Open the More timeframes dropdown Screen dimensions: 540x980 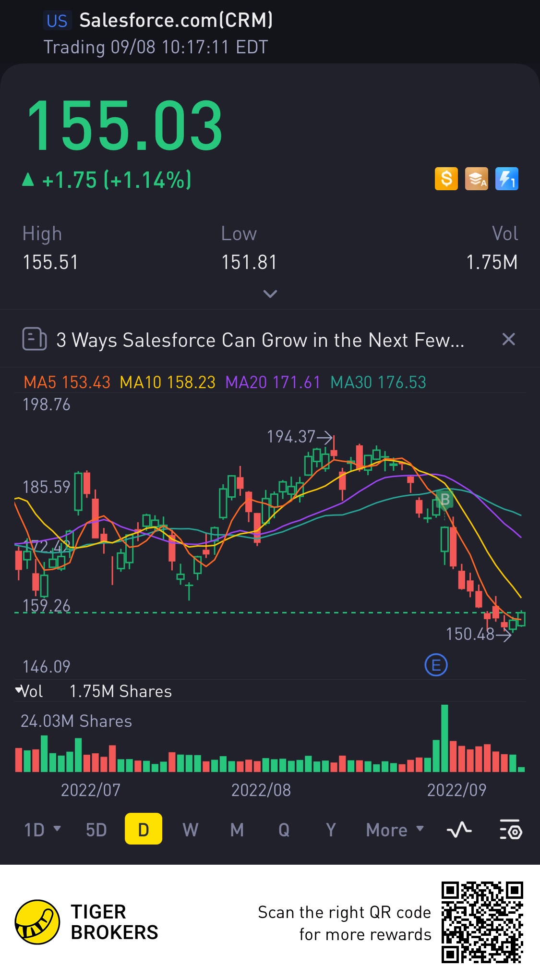[x=395, y=830]
